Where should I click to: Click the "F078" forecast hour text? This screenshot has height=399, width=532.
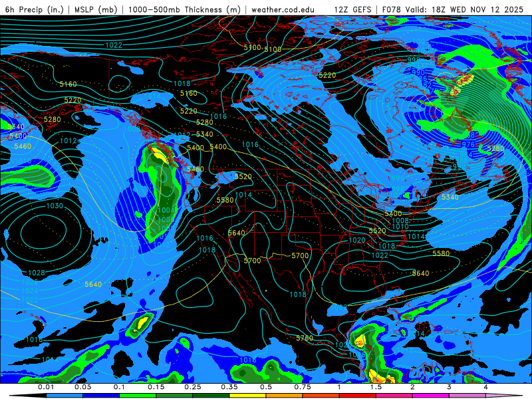(393, 9)
